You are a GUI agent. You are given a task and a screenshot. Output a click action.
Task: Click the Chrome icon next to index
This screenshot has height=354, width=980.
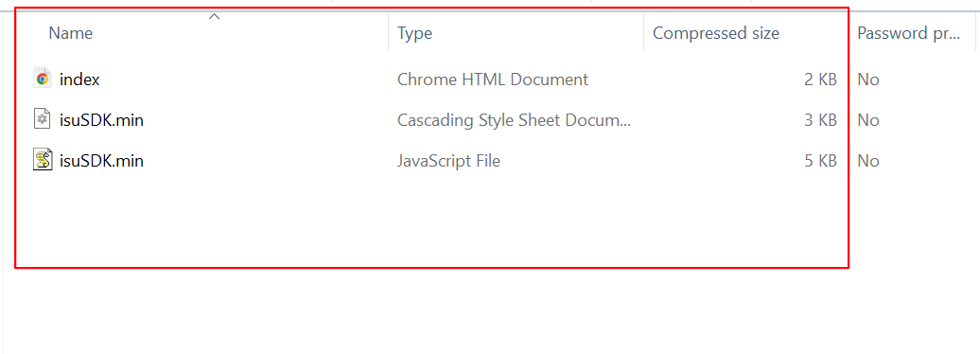(x=43, y=79)
